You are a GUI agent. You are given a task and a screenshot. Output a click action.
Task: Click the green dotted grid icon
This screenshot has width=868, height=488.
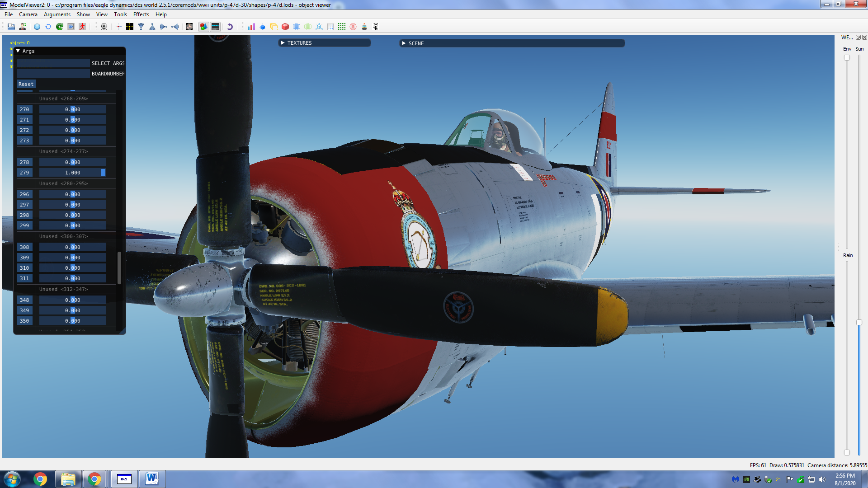coord(342,27)
